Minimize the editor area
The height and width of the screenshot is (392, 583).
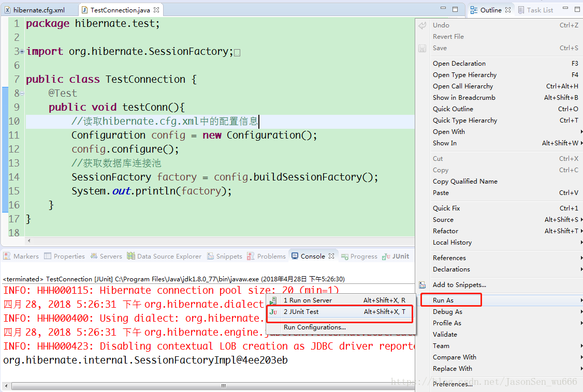[443, 8]
